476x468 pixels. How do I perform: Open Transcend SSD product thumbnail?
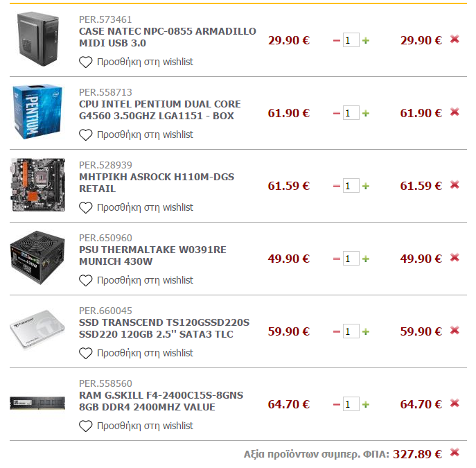pos(37,329)
